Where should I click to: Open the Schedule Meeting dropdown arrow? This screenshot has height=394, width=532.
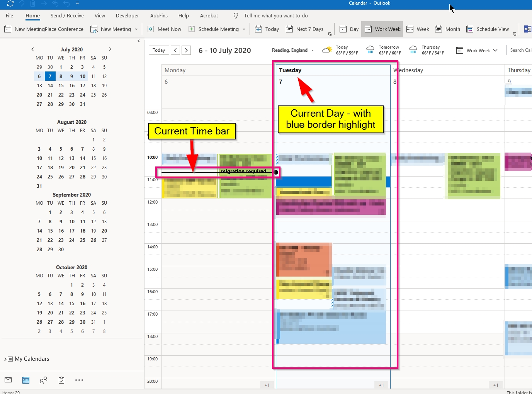tap(244, 29)
